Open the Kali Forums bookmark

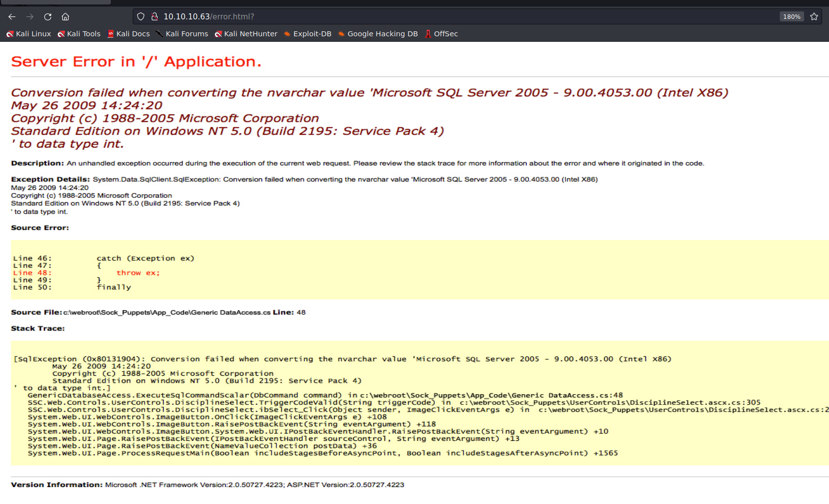coord(182,34)
